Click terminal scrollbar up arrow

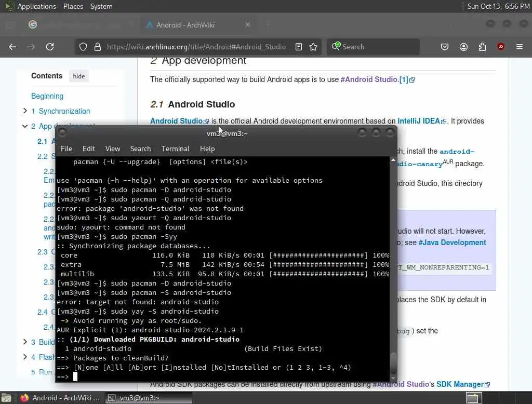pos(393,160)
